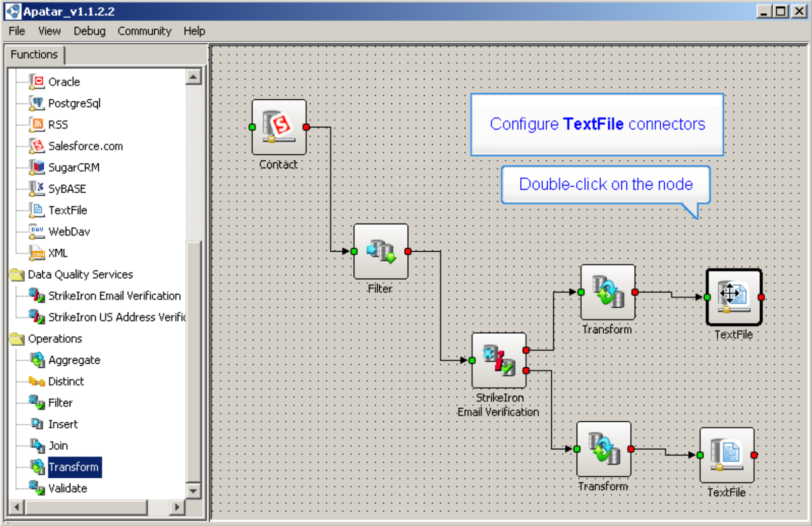Close the Apatar window
Viewport: 812px width, 526px height.
pyautogui.click(x=799, y=11)
